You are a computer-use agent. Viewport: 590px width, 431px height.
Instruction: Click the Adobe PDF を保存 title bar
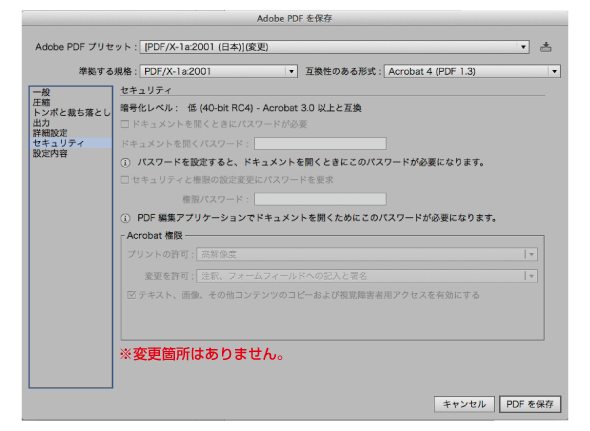[295, 18]
